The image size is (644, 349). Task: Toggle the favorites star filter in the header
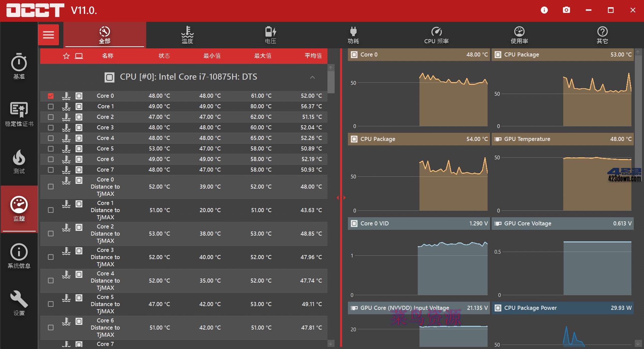[x=66, y=56]
